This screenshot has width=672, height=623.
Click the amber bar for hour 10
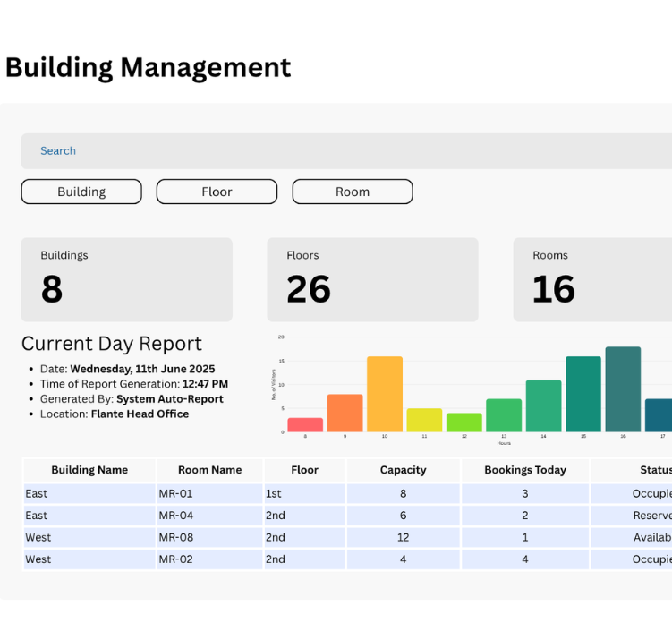[x=385, y=394]
